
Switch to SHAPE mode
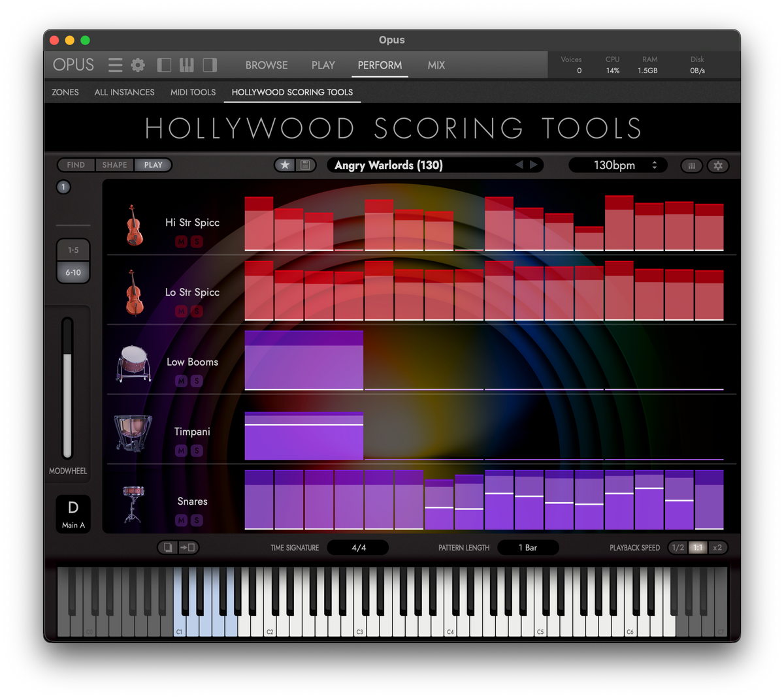[x=114, y=165]
